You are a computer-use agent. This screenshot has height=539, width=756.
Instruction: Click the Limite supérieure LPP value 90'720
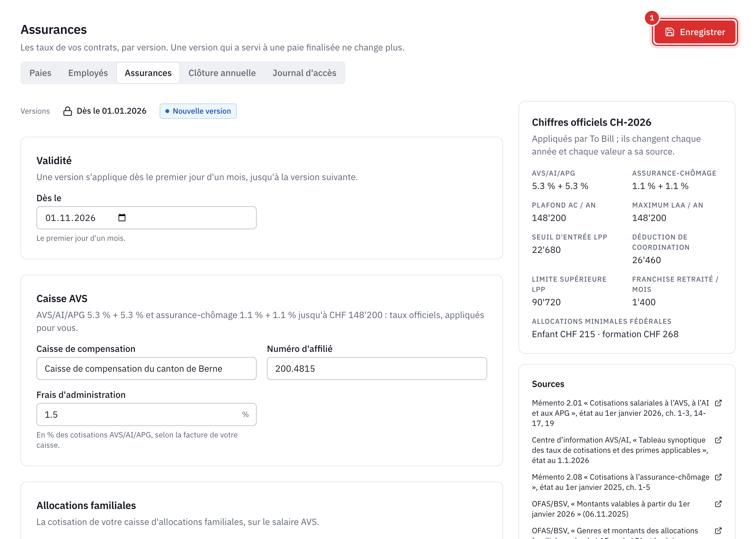pyautogui.click(x=546, y=302)
